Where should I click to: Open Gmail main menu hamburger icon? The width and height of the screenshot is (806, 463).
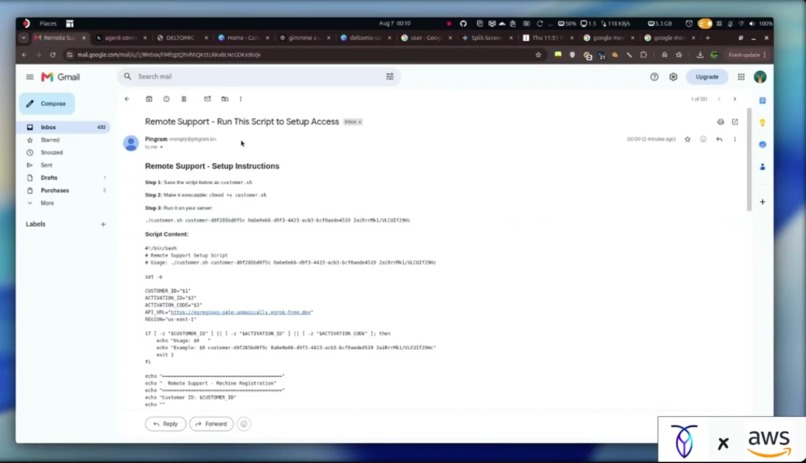pyautogui.click(x=30, y=77)
